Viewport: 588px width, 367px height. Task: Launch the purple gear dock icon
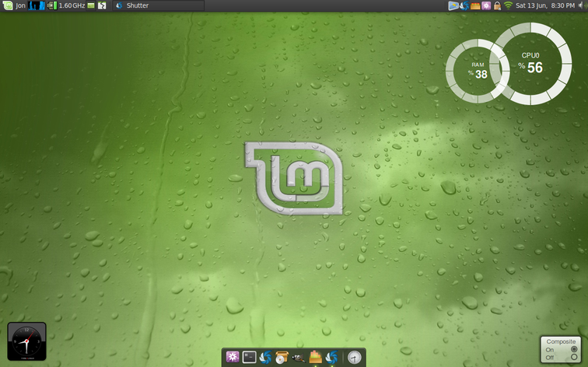(x=233, y=357)
